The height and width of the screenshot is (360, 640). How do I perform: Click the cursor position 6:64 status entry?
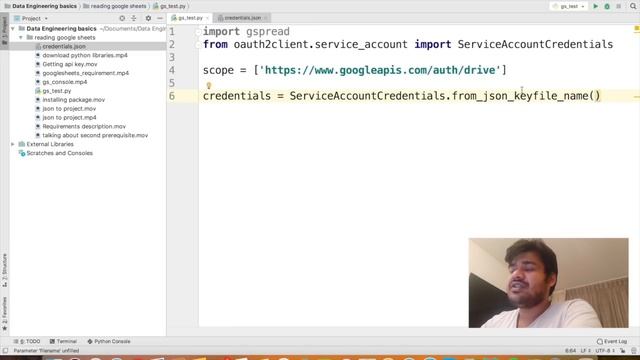(570, 351)
